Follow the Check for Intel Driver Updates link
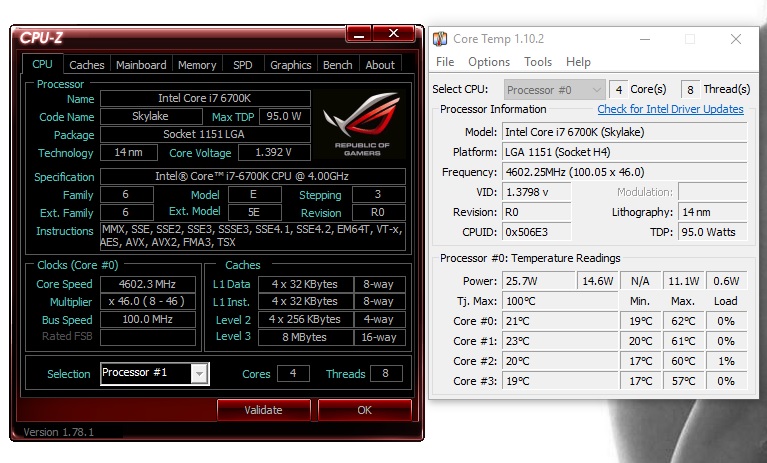The image size is (767, 463). tap(670, 109)
